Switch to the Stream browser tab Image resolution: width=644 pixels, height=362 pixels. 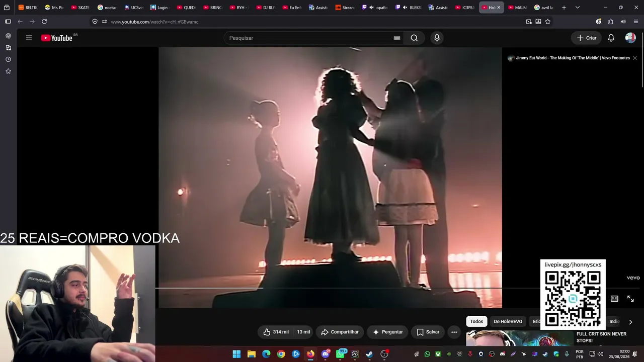346,8
